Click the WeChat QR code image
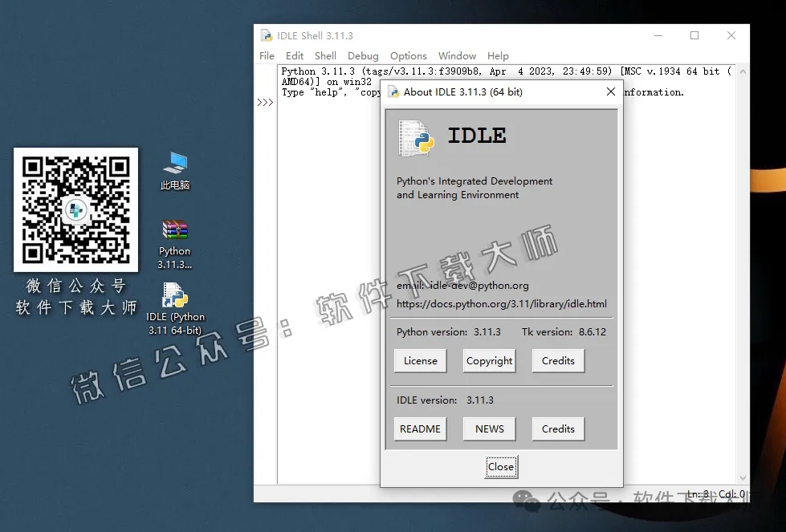Viewport: 786px width, 532px height. [x=75, y=209]
